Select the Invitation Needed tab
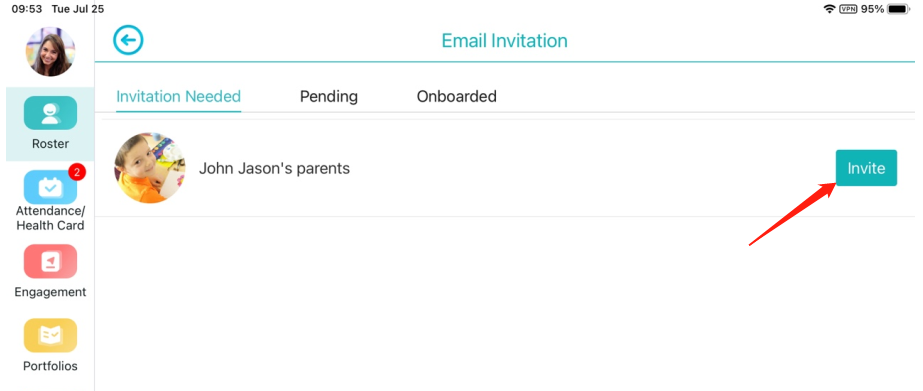923x391 pixels. (x=178, y=96)
